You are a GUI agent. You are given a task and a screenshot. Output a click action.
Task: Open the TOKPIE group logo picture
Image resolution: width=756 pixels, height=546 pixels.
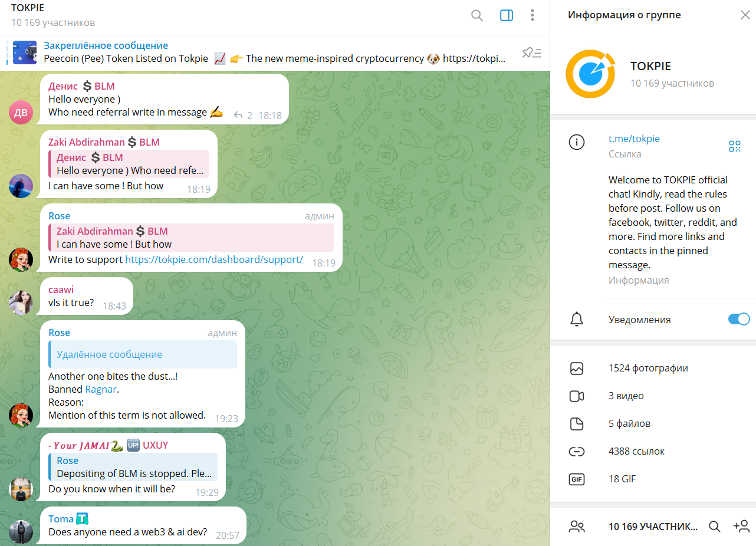(x=590, y=74)
